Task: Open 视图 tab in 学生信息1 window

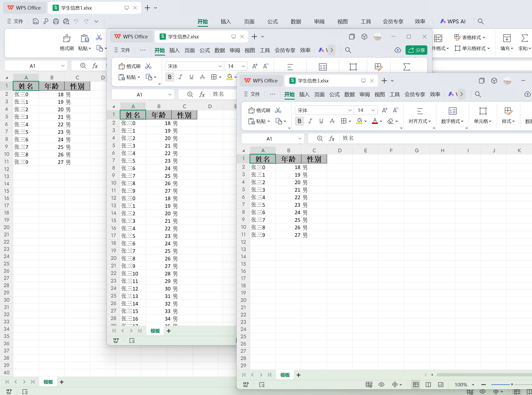Action: coord(342,22)
